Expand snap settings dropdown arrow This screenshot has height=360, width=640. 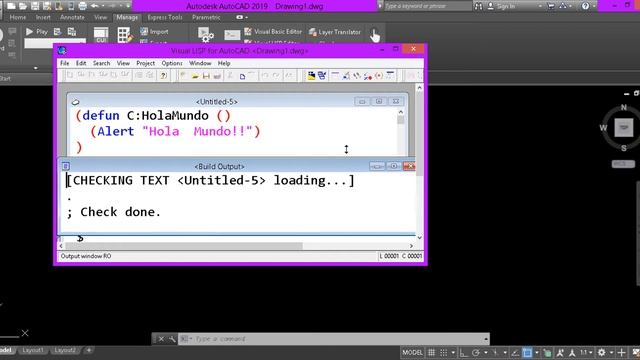(x=453, y=352)
